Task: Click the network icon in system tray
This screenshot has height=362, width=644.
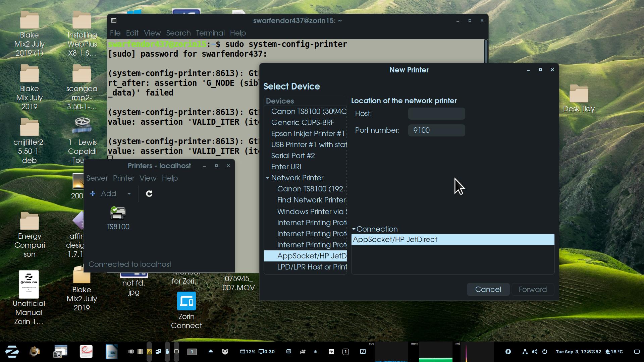Action: click(x=525, y=352)
